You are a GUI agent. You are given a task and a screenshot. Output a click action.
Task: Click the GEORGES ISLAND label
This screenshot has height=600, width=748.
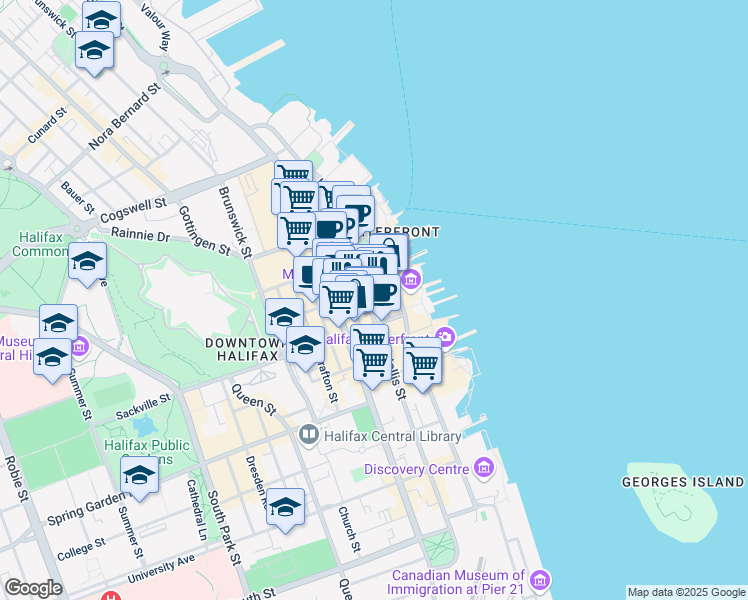683,482
